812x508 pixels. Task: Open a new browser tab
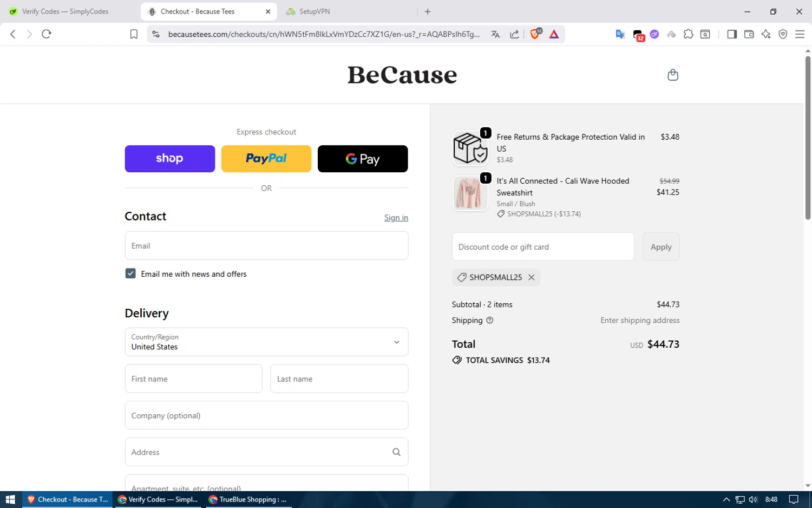pyautogui.click(x=428, y=11)
